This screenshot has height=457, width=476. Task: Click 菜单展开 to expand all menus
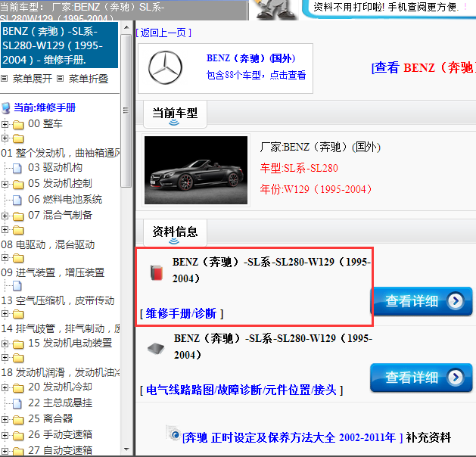point(33,79)
